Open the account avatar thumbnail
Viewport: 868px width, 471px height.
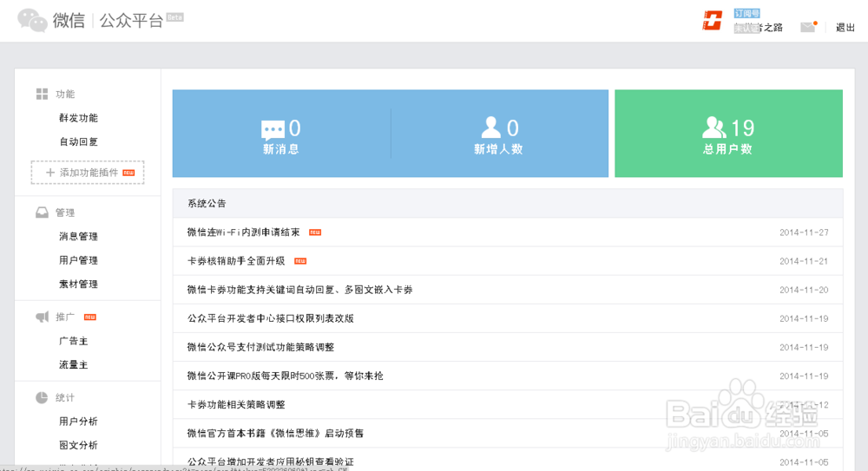pyautogui.click(x=713, y=21)
